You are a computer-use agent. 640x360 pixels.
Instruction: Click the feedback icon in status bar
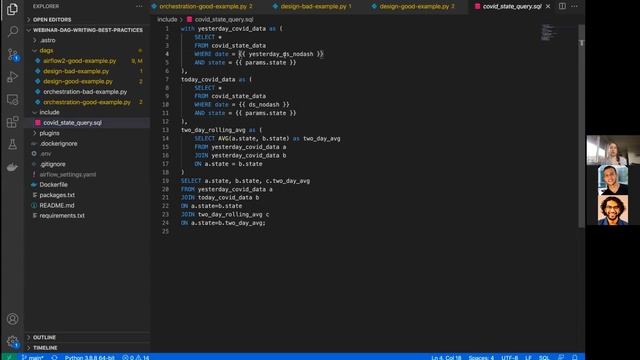561,358
